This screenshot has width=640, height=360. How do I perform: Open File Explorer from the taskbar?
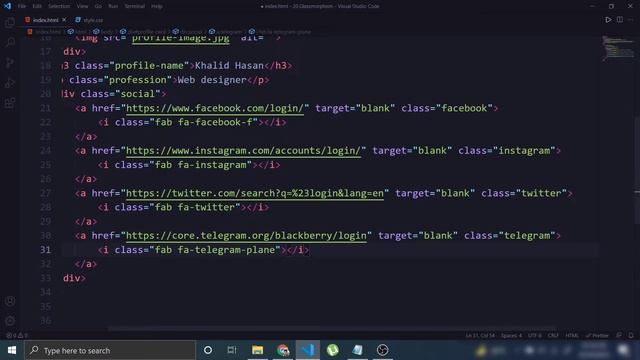coord(258,350)
